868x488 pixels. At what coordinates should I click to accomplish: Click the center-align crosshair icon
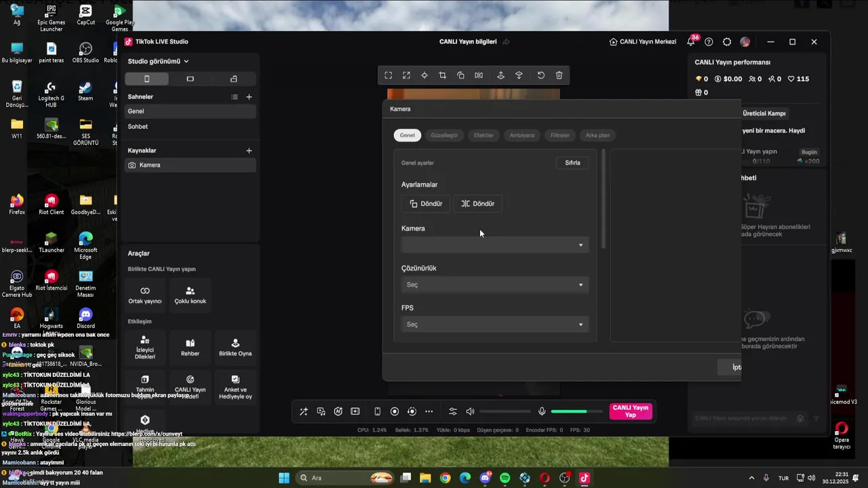pos(425,75)
